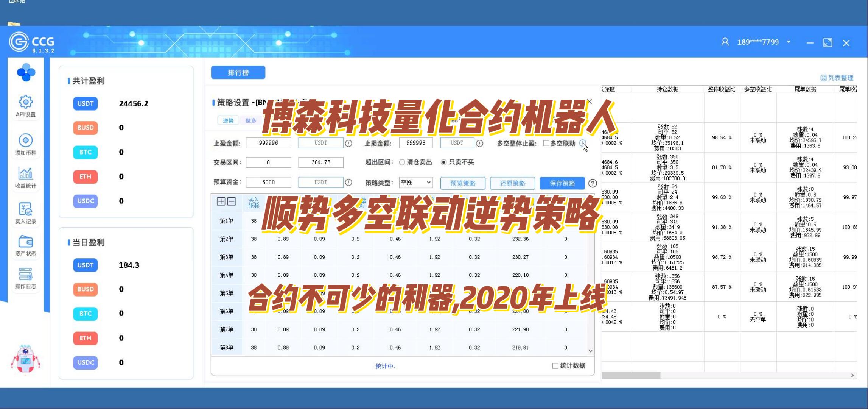Check 统计数据 checkbox
This screenshot has width=868, height=409.
(555, 366)
